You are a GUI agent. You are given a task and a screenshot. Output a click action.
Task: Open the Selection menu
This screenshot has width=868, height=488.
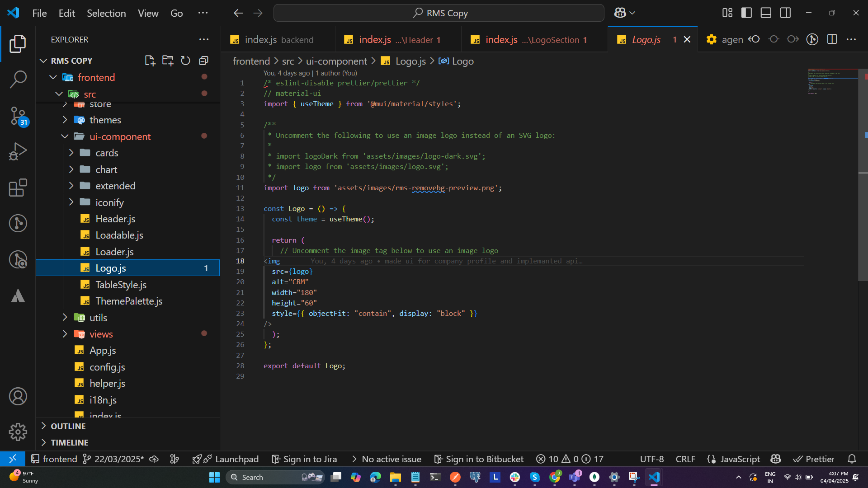pos(106,13)
